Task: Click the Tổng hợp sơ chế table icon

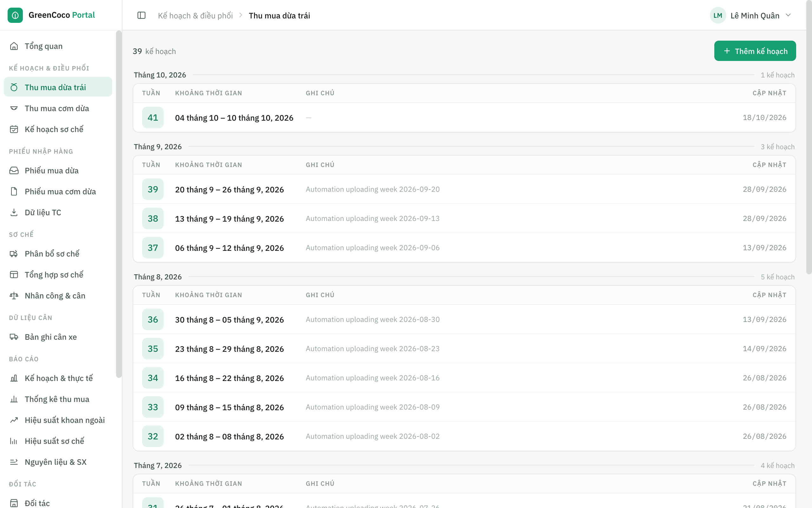Action: click(x=14, y=275)
